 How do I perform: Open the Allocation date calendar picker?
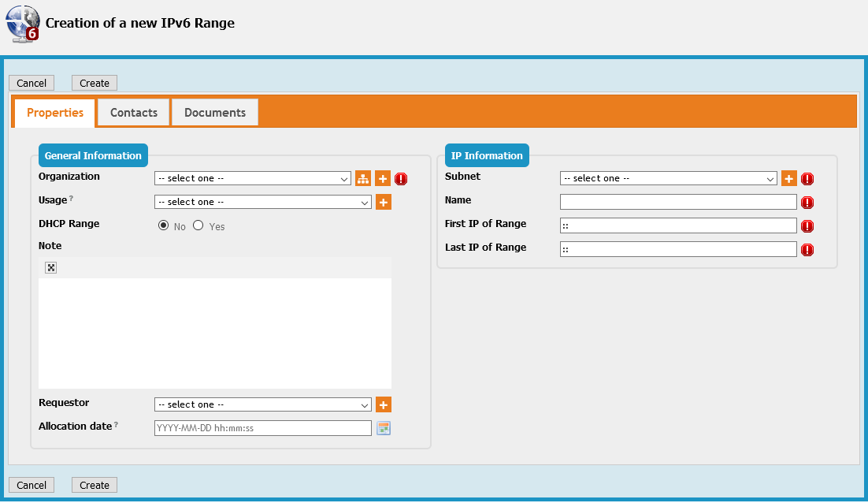[384, 428]
